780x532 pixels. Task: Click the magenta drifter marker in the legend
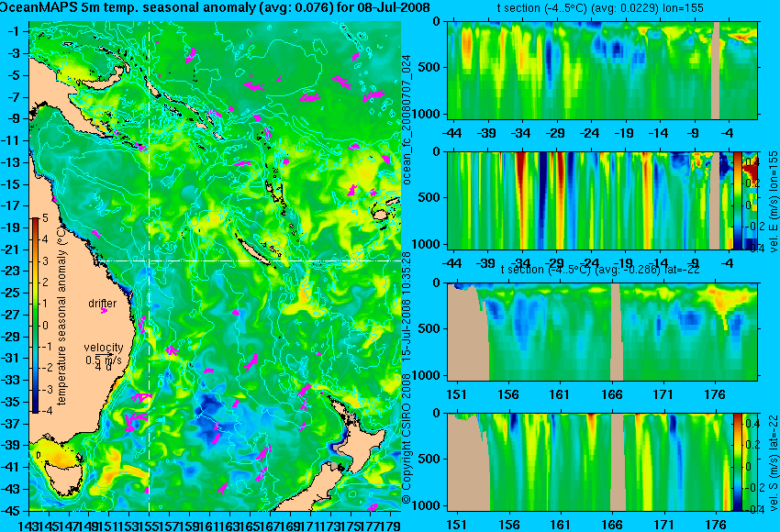pos(104,311)
